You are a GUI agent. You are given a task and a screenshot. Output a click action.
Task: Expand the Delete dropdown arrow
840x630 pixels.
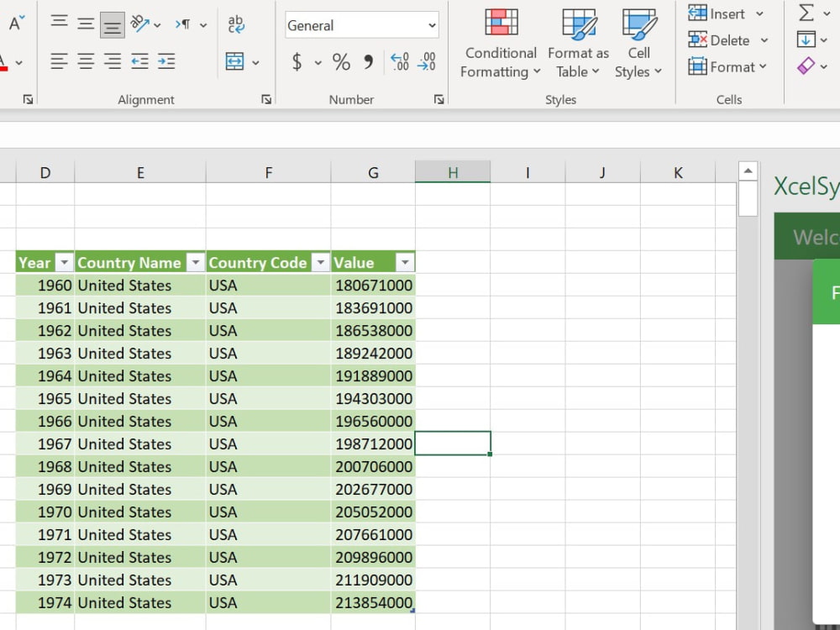(x=764, y=40)
